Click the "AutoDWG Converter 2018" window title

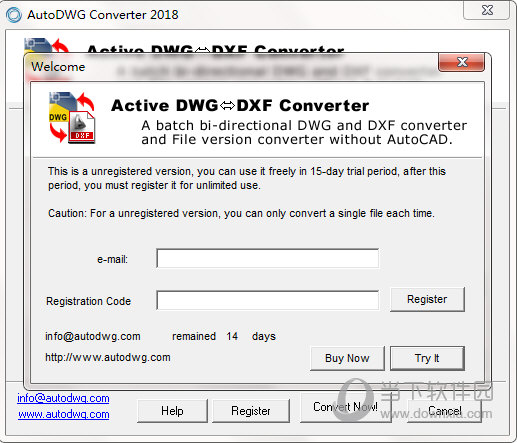pyautogui.click(x=103, y=15)
